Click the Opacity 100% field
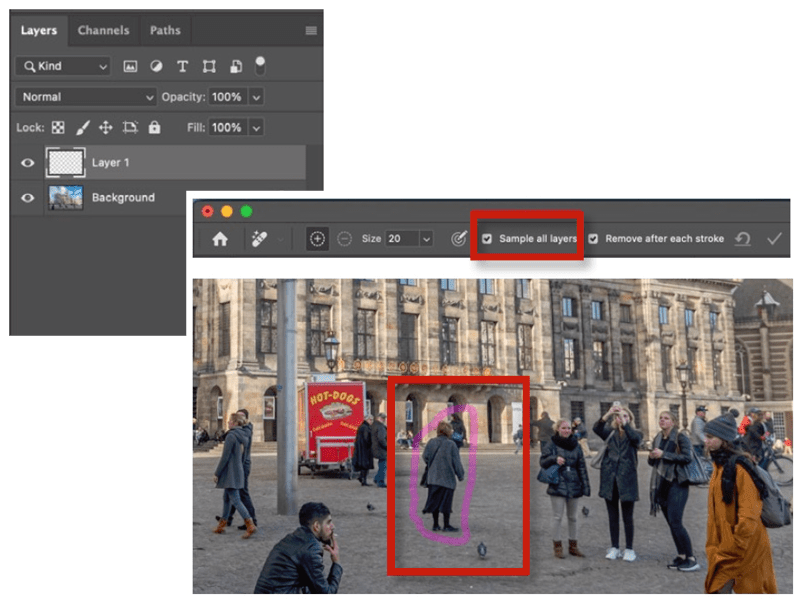800x601 pixels. tap(228, 97)
